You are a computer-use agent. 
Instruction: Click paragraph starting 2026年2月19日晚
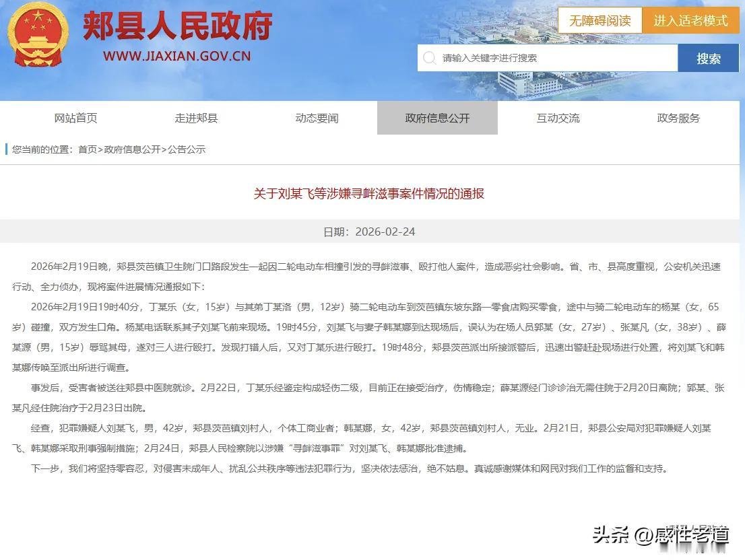[x=366, y=277]
